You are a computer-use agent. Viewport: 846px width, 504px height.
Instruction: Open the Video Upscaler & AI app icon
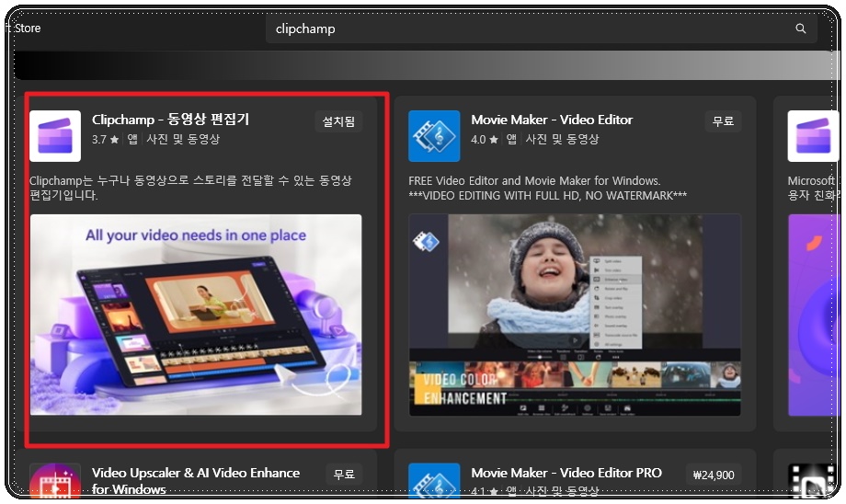pyautogui.click(x=55, y=480)
